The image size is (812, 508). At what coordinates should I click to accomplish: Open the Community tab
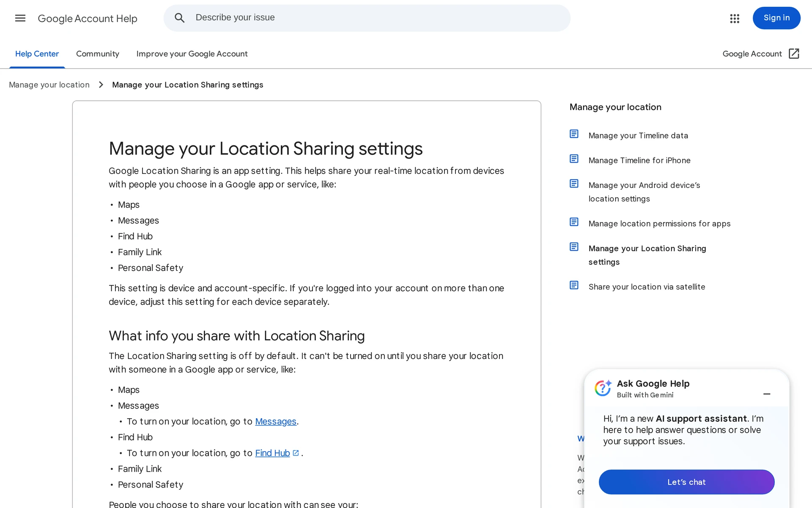click(x=98, y=54)
